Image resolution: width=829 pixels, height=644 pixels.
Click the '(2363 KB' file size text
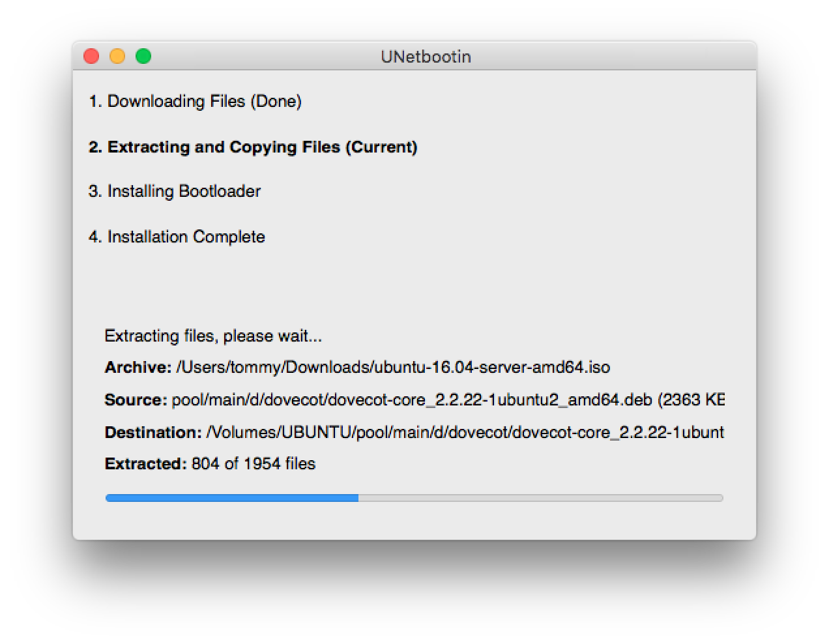(x=690, y=400)
